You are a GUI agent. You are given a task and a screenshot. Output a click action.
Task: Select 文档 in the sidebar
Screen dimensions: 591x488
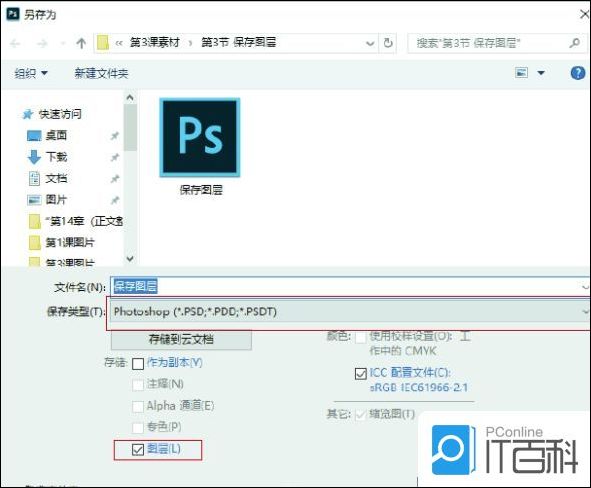pos(56,178)
